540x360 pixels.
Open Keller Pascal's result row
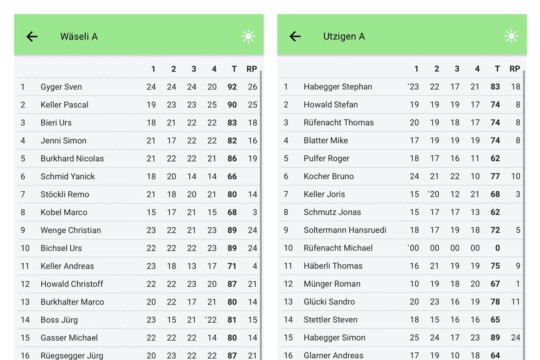[x=138, y=105]
